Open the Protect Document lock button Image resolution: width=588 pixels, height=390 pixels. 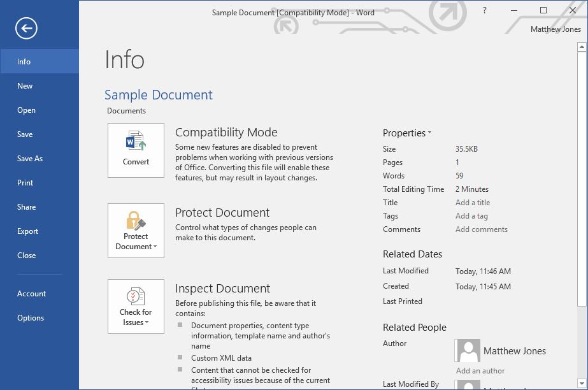coord(136,231)
